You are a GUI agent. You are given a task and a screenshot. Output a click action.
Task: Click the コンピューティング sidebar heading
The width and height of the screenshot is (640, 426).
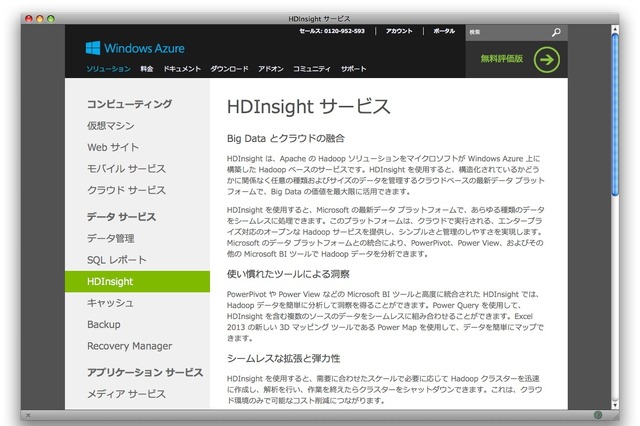click(x=129, y=104)
